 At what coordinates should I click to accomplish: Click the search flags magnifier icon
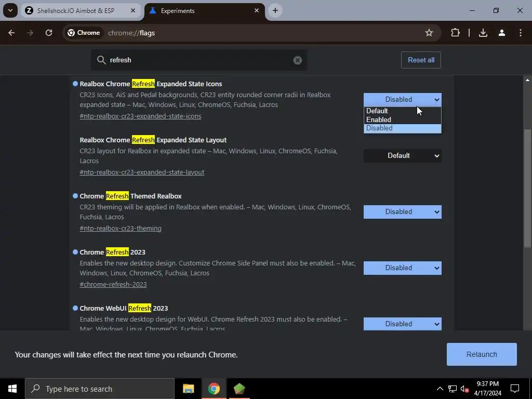[101, 60]
